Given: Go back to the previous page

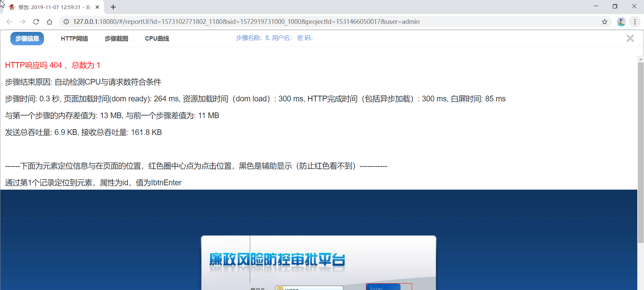Looking at the screenshot, I should click(9, 22).
